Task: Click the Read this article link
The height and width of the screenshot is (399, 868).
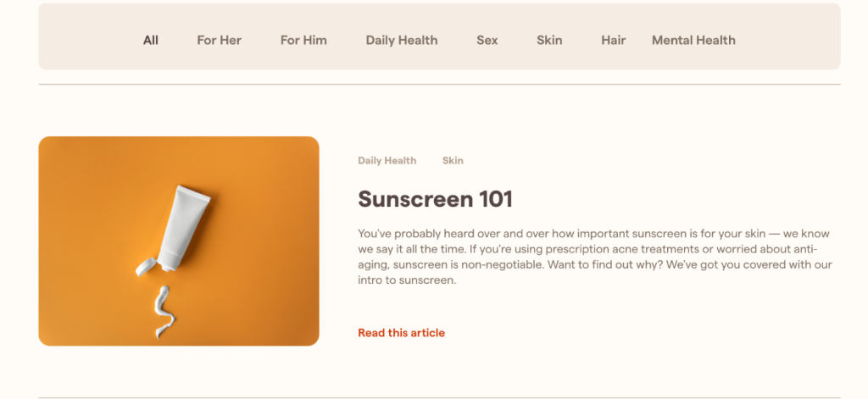Action: [x=401, y=333]
